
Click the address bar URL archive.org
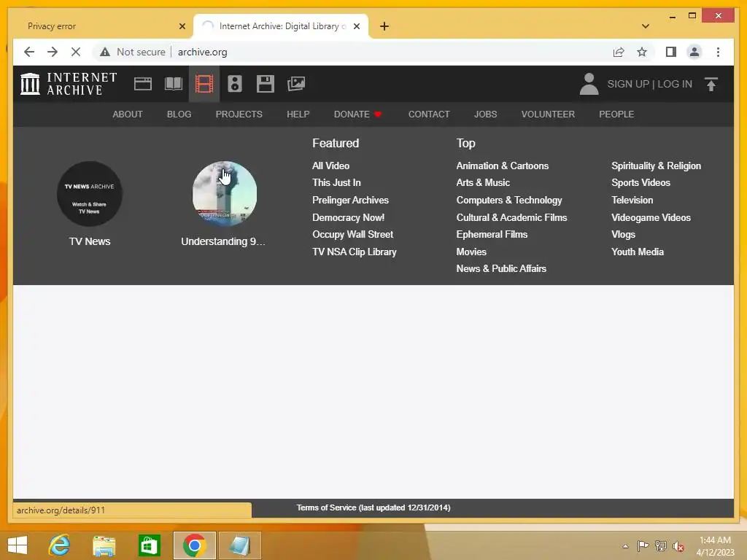[x=203, y=52]
